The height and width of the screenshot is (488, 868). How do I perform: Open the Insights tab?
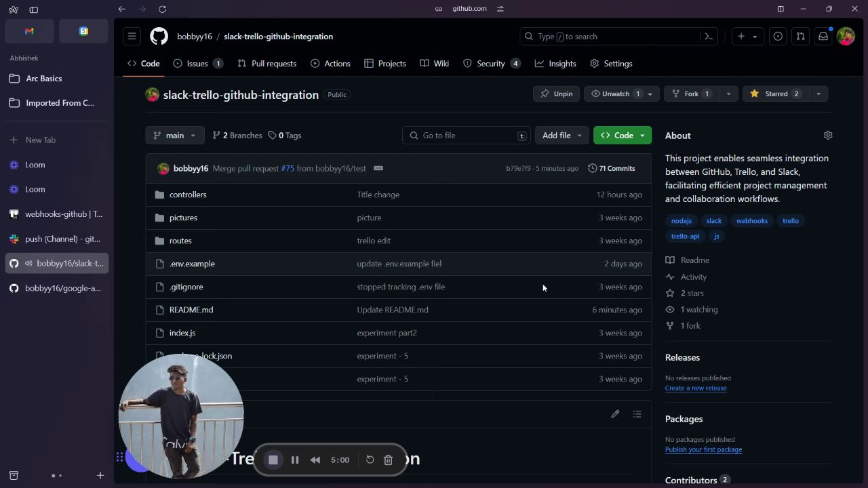[555, 64]
